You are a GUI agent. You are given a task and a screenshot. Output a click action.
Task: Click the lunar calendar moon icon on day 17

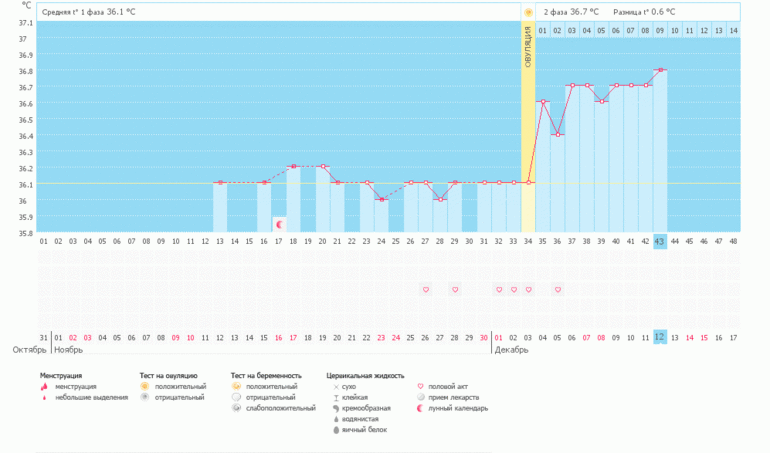click(x=279, y=224)
